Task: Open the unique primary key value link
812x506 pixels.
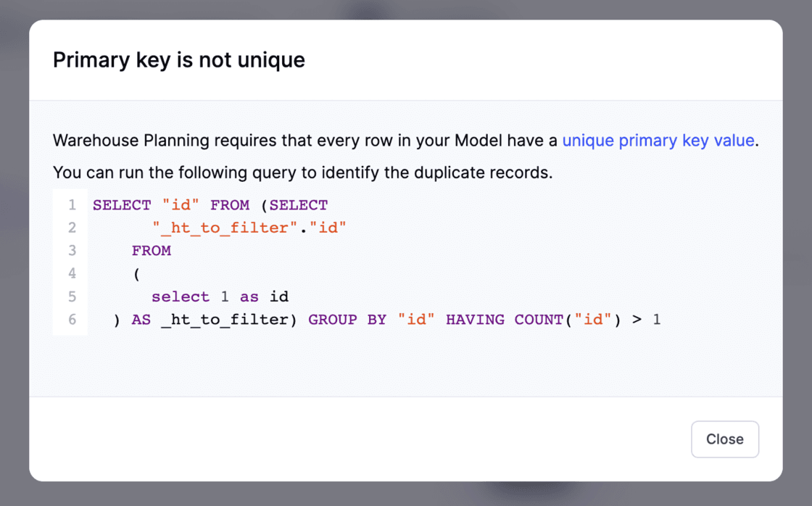Action: pos(658,141)
